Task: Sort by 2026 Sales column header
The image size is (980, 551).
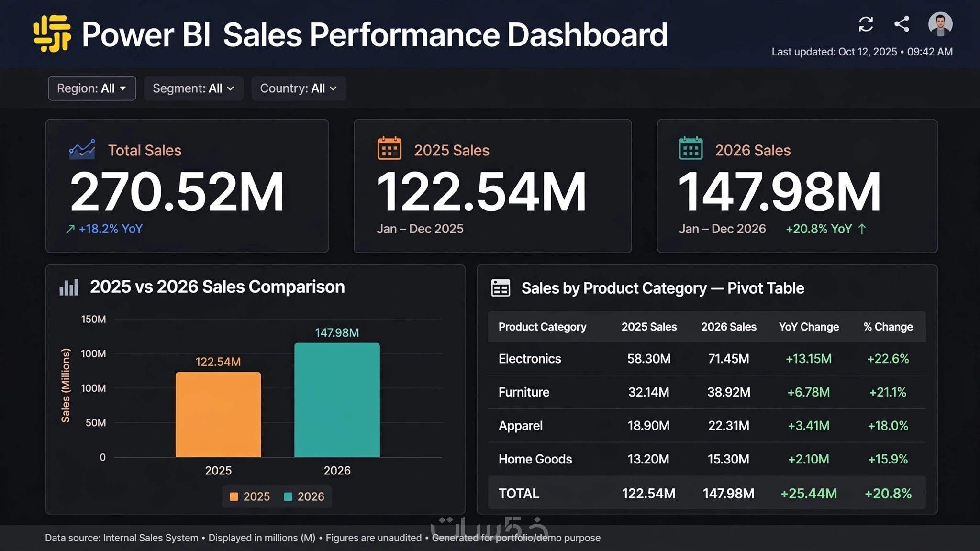Action: [x=729, y=327]
